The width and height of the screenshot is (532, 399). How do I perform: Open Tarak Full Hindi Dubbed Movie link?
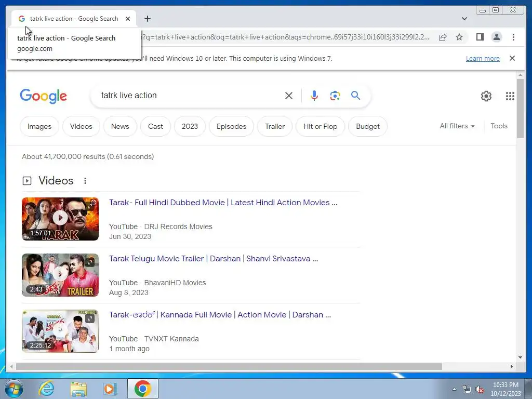pos(223,203)
